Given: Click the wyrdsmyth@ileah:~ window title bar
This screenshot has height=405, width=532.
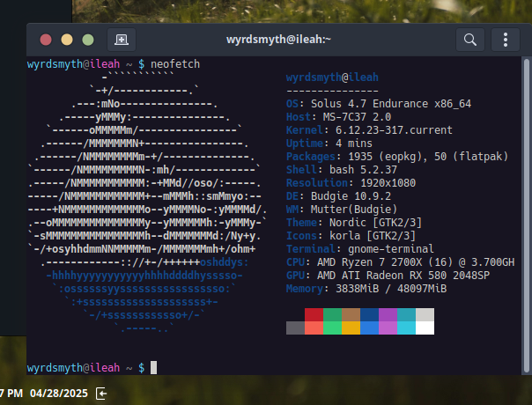Looking at the screenshot, I should coord(265,40).
